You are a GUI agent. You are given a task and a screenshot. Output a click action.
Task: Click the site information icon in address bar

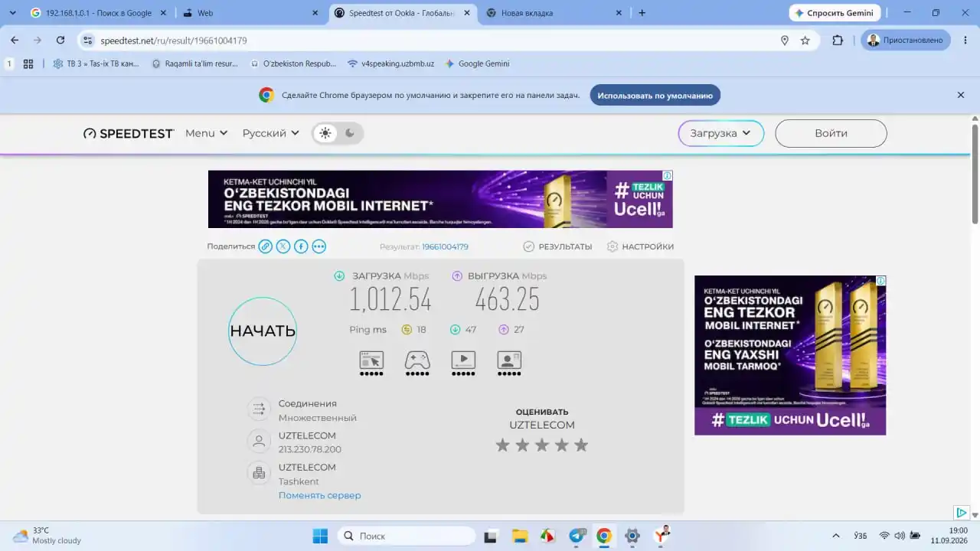[x=87, y=40]
